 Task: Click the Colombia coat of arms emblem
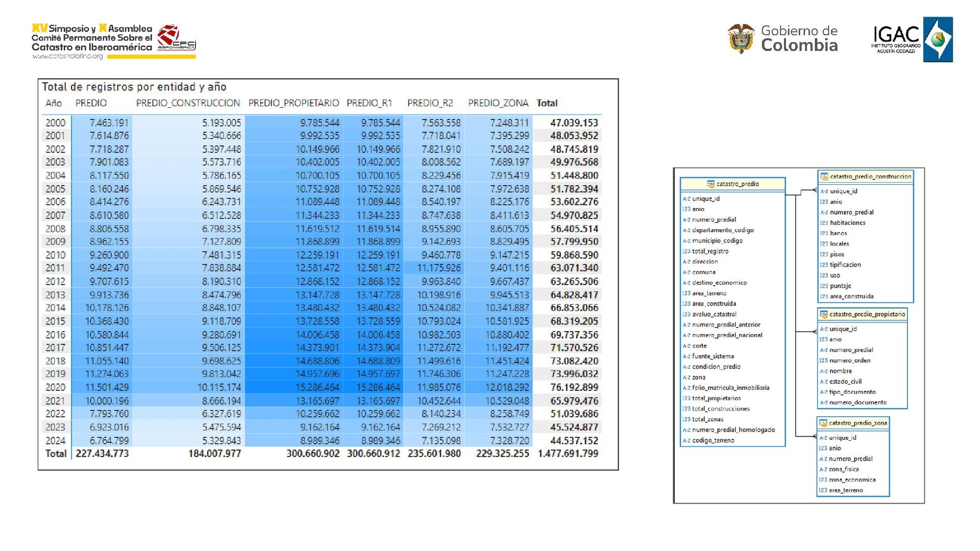pyautogui.click(x=741, y=39)
